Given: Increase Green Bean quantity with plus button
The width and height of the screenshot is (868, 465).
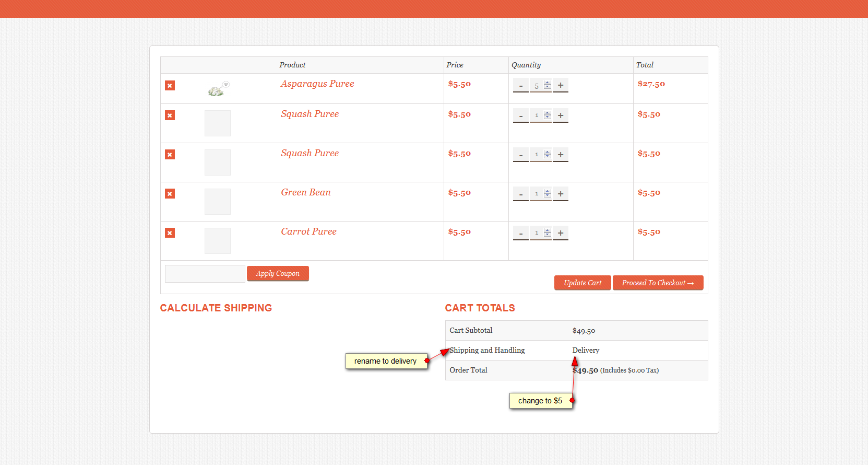Looking at the screenshot, I should point(560,194).
